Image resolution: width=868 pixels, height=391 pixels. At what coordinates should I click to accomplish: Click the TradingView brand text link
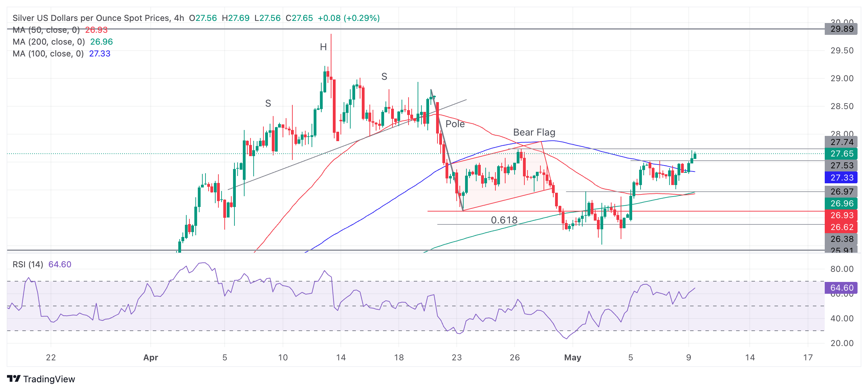(x=49, y=379)
